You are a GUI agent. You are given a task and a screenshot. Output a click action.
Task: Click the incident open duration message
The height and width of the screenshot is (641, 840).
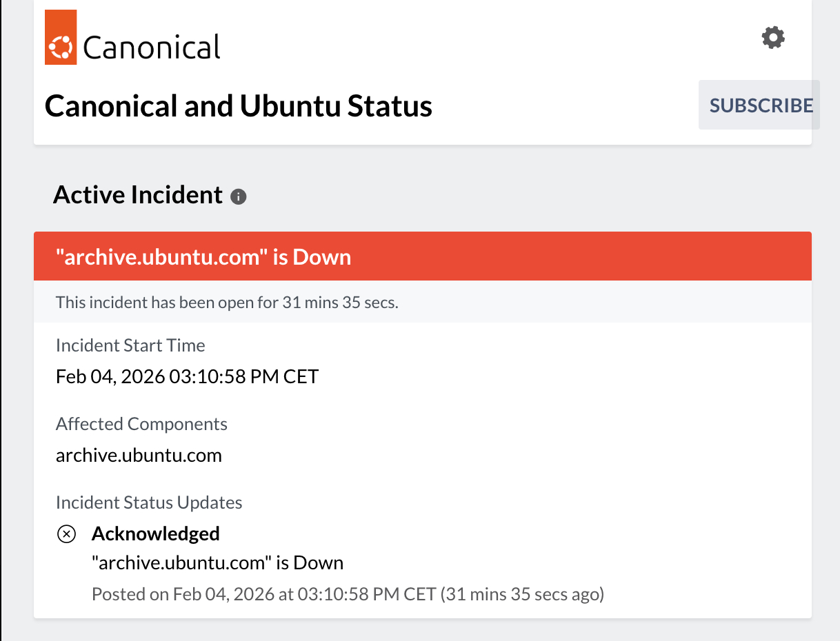click(227, 303)
